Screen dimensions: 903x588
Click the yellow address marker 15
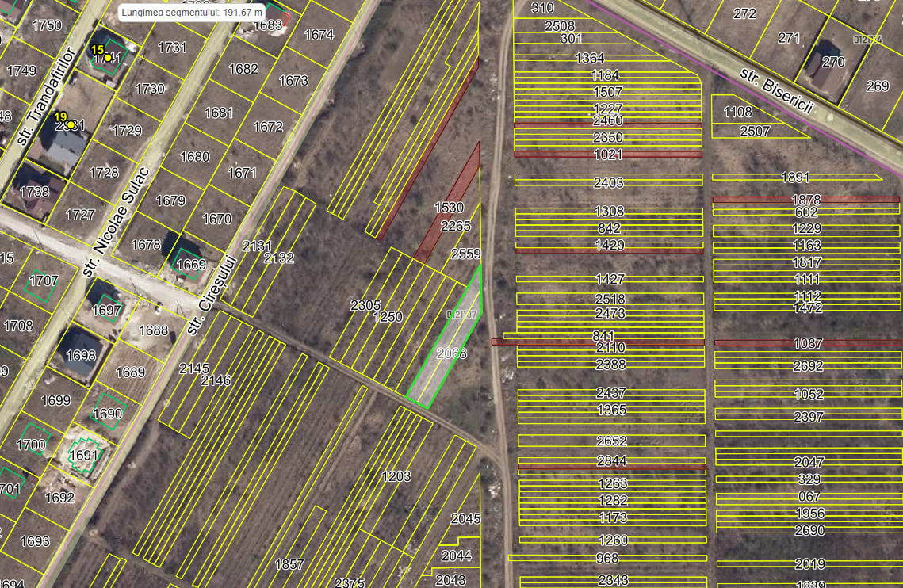pyautogui.click(x=108, y=58)
